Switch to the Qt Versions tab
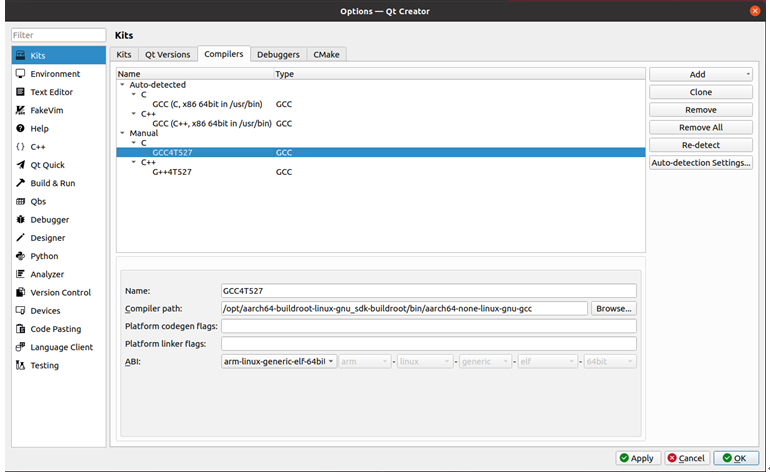Screen dimensions: 770x476 pos(167,55)
